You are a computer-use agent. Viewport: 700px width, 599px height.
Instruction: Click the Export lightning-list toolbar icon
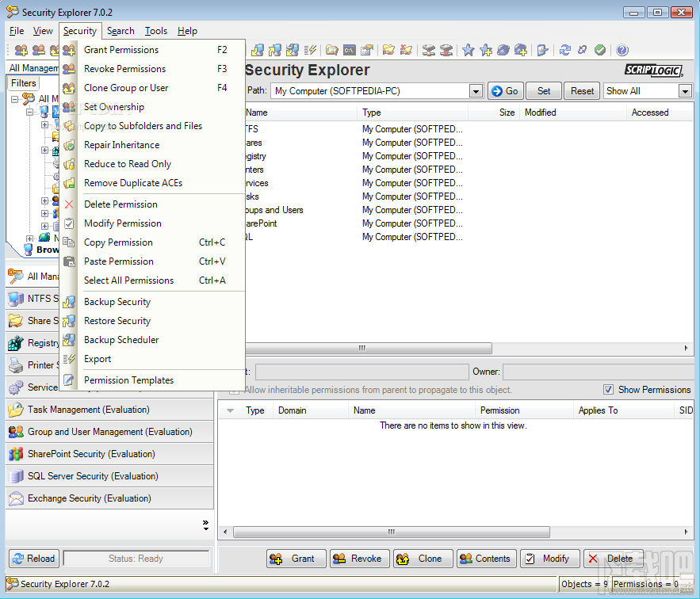310,50
